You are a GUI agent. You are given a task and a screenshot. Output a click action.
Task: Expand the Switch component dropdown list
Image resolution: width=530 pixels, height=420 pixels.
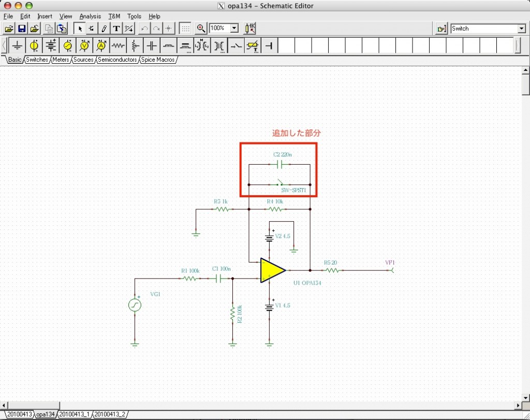(522, 28)
